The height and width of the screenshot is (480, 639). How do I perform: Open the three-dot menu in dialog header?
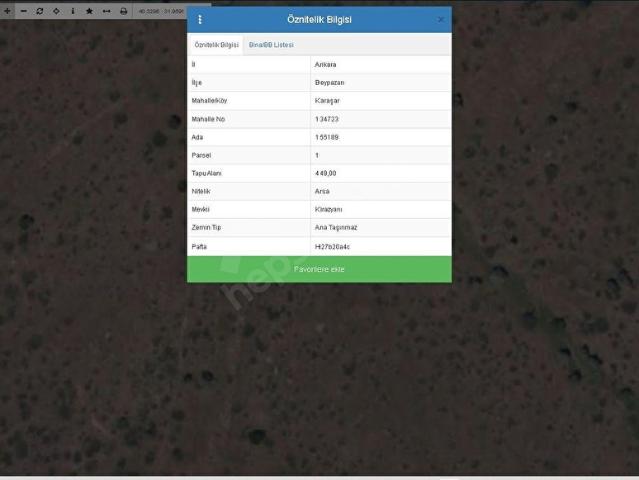tap(199, 19)
